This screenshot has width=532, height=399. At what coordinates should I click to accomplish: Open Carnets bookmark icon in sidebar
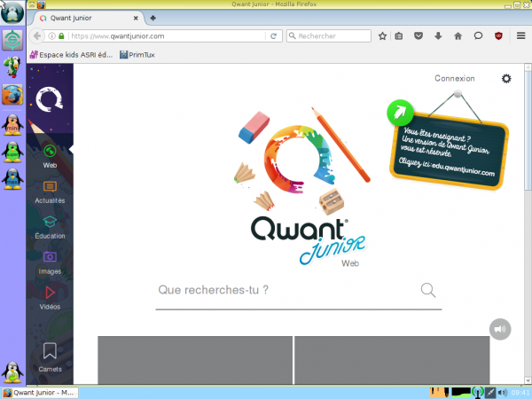50,355
